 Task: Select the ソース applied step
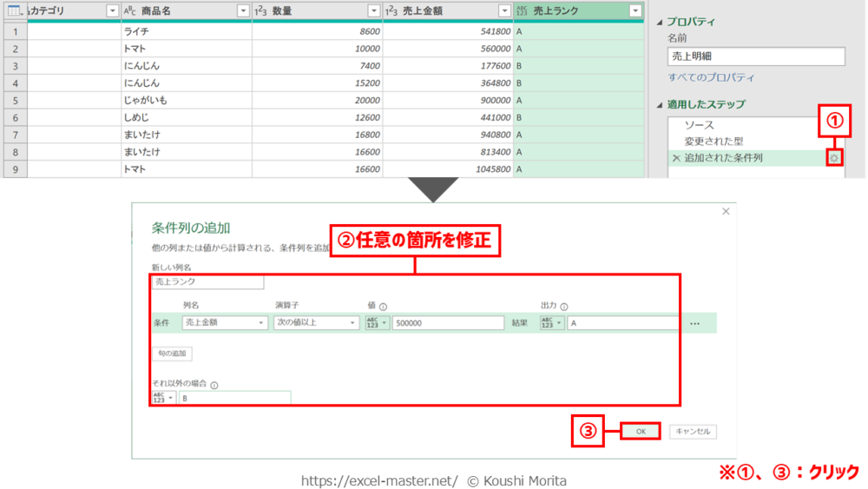699,125
